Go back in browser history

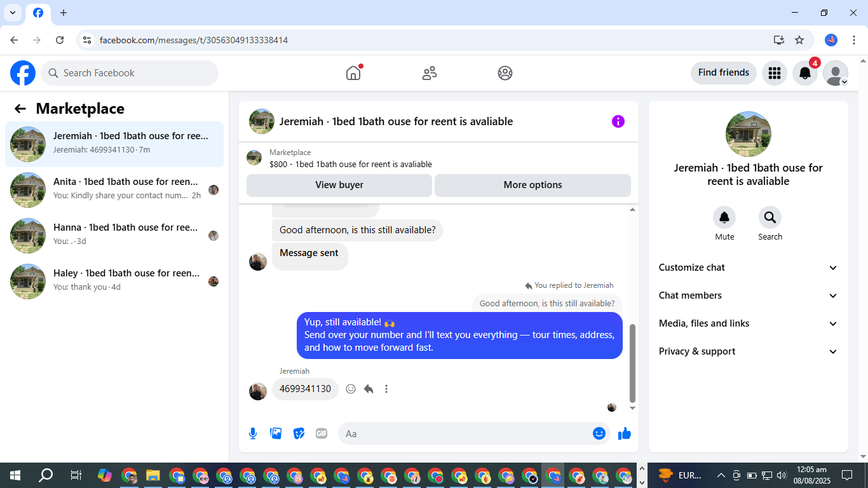coord(14,40)
